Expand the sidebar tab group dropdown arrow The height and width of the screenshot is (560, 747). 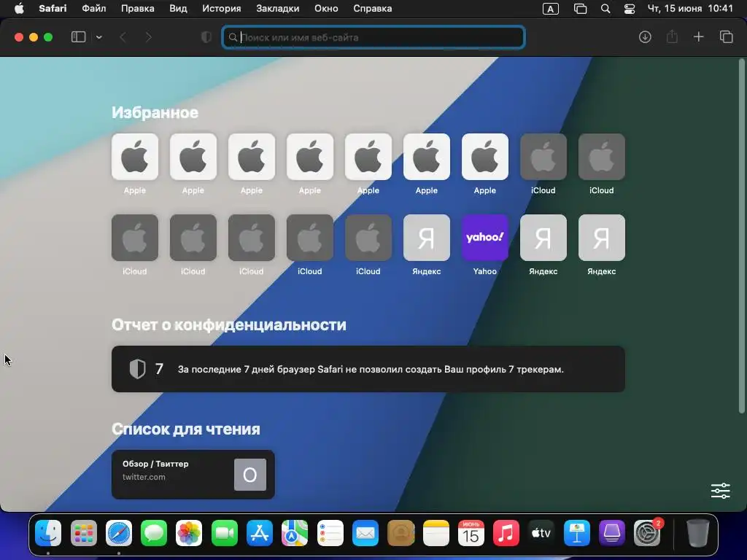99,37
